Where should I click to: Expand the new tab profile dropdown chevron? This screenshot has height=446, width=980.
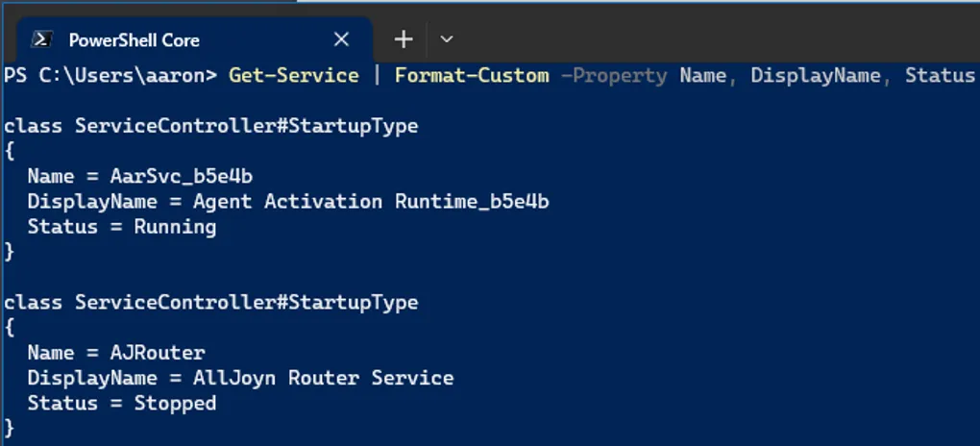pyautogui.click(x=446, y=39)
